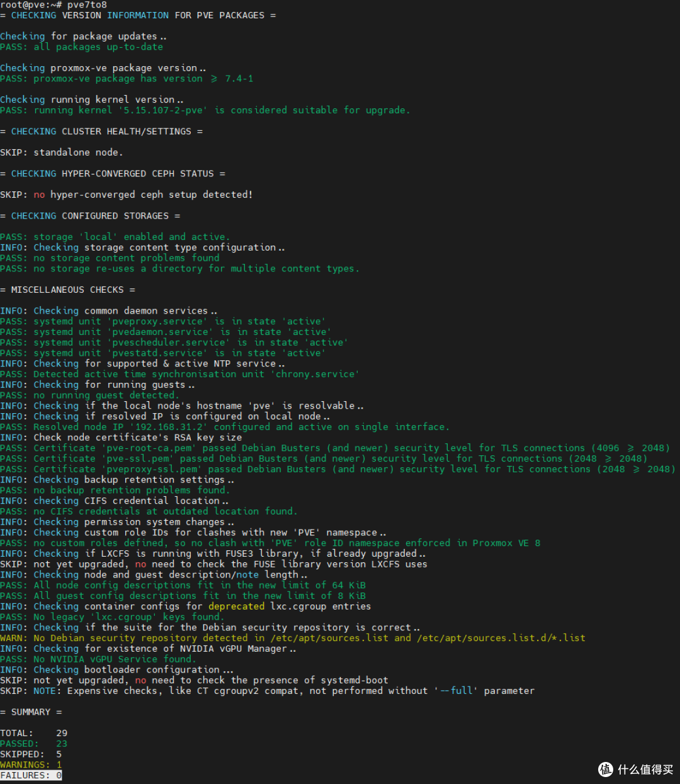Click the SUMMARY section heading

coord(31,712)
